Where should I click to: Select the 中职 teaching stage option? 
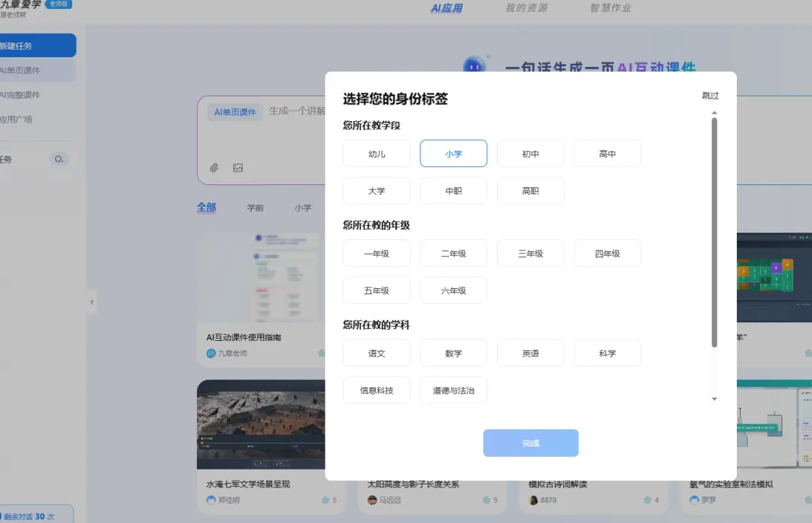[x=453, y=190]
